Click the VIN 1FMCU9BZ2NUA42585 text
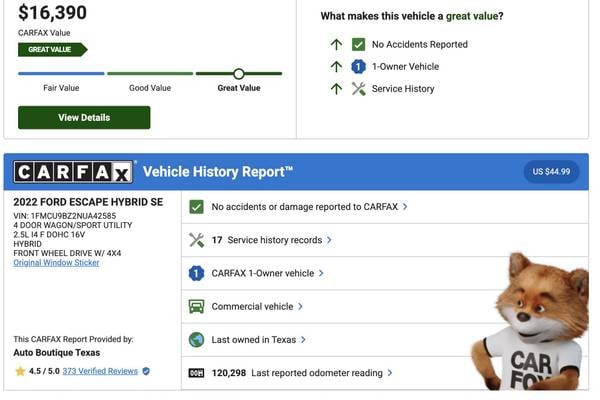This screenshot has height=400, width=600. click(x=65, y=216)
